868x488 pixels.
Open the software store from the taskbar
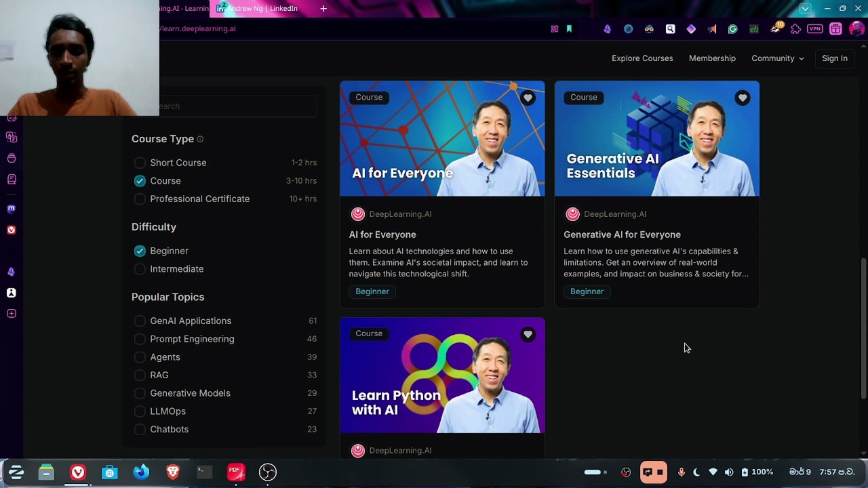click(109, 472)
